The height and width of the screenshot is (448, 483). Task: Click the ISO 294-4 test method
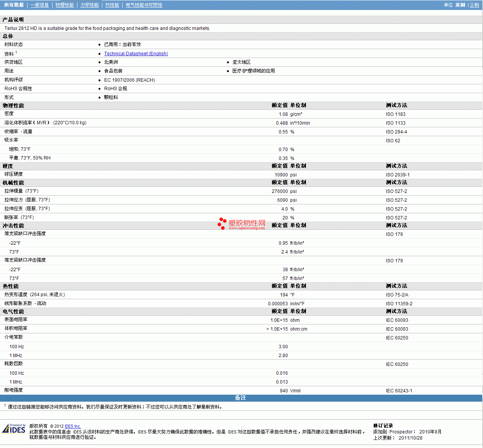tap(396, 132)
